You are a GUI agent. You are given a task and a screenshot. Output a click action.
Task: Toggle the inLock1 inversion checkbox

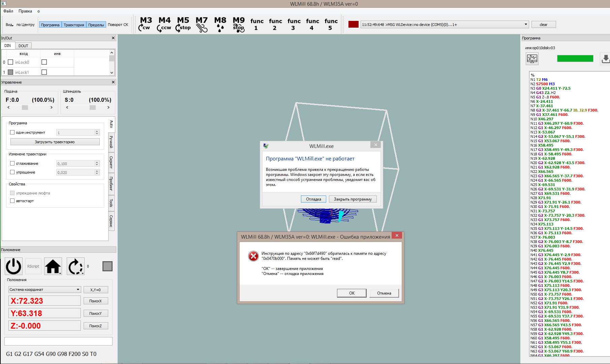coord(44,72)
